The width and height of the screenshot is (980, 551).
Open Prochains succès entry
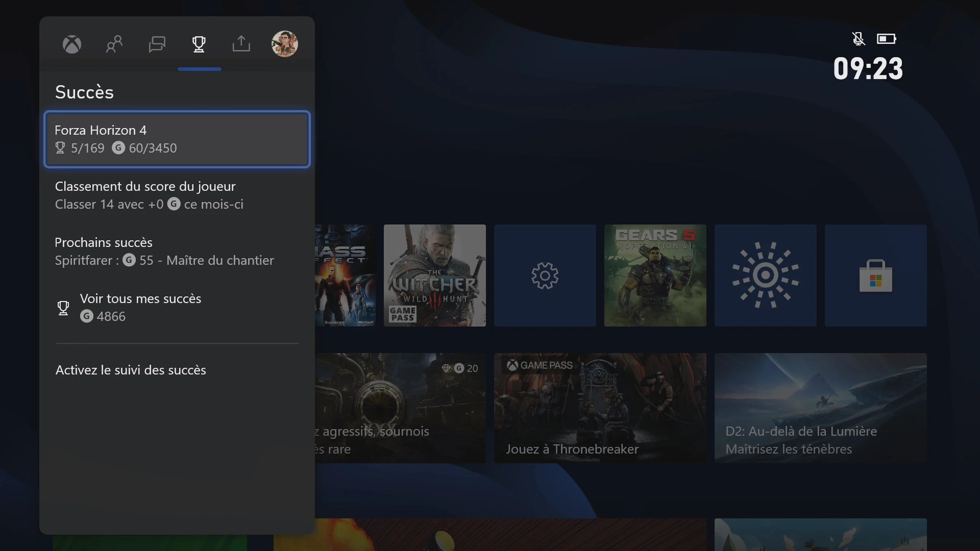point(177,251)
